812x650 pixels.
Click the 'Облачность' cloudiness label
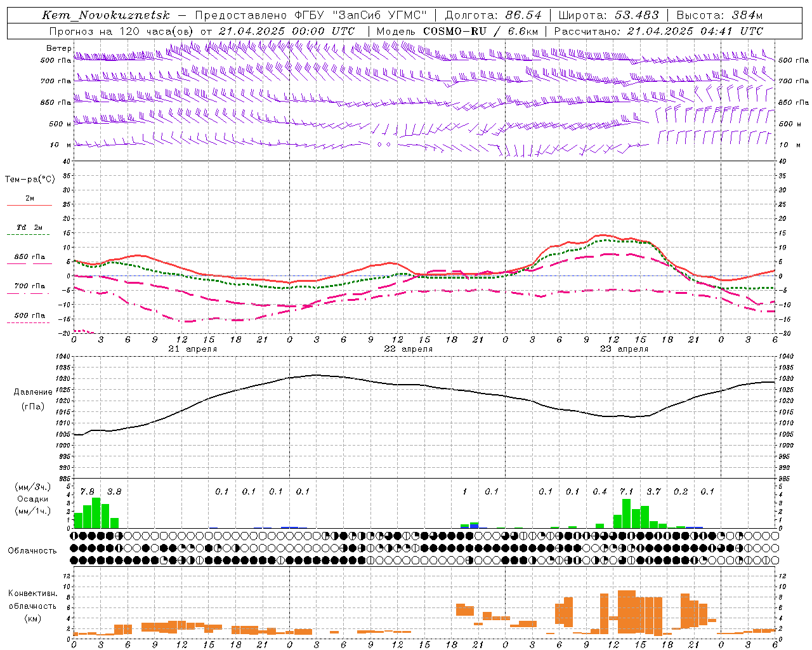tap(32, 551)
